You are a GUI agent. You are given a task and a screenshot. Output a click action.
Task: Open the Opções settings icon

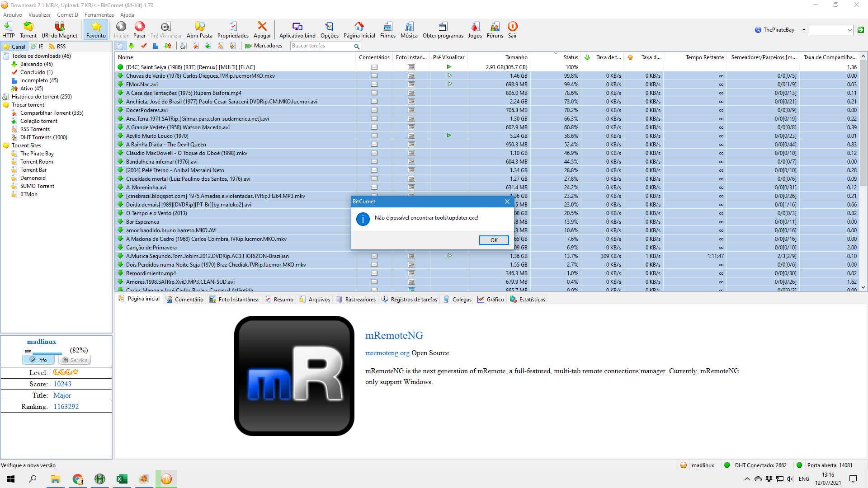(x=329, y=27)
